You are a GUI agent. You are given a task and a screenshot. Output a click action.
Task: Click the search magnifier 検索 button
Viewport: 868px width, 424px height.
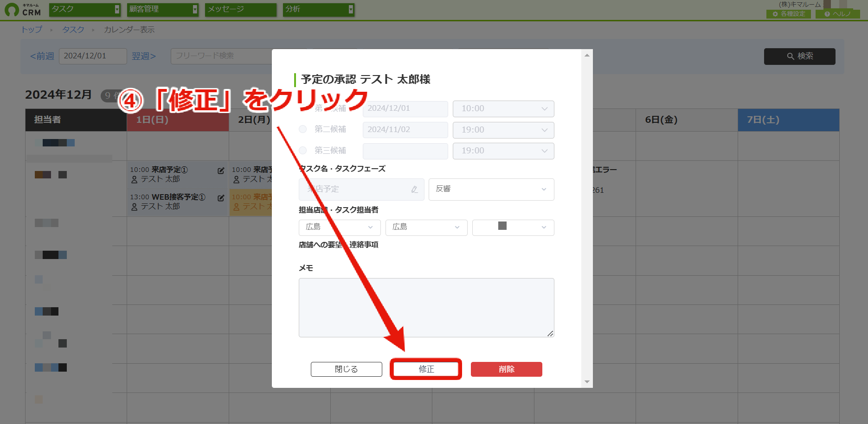tap(799, 56)
